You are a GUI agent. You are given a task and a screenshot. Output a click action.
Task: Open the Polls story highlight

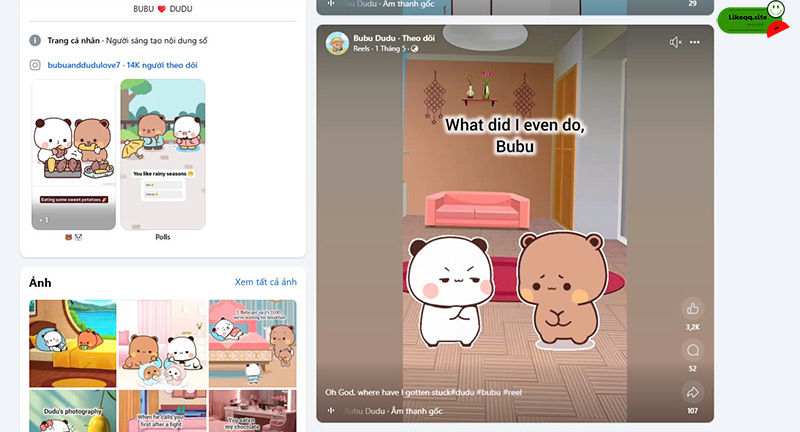(x=163, y=155)
